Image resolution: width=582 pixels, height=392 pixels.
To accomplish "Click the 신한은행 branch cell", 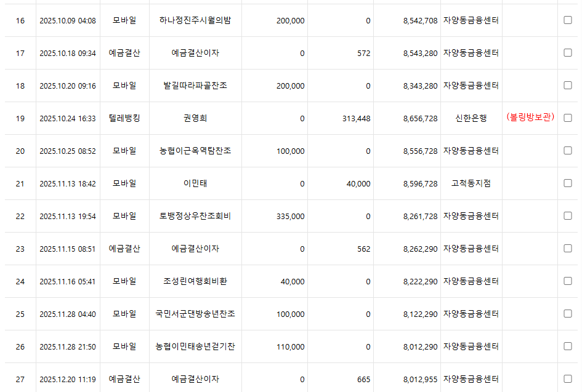I will (471, 118).
